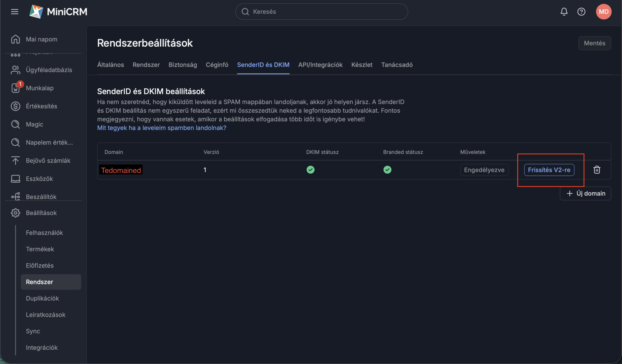This screenshot has width=622, height=364.
Task: Add a new domain with Új domain
Action: point(585,193)
